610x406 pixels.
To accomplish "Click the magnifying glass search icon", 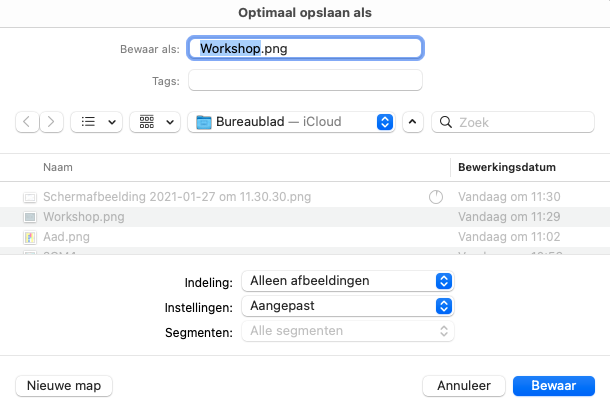I will pos(445,122).
